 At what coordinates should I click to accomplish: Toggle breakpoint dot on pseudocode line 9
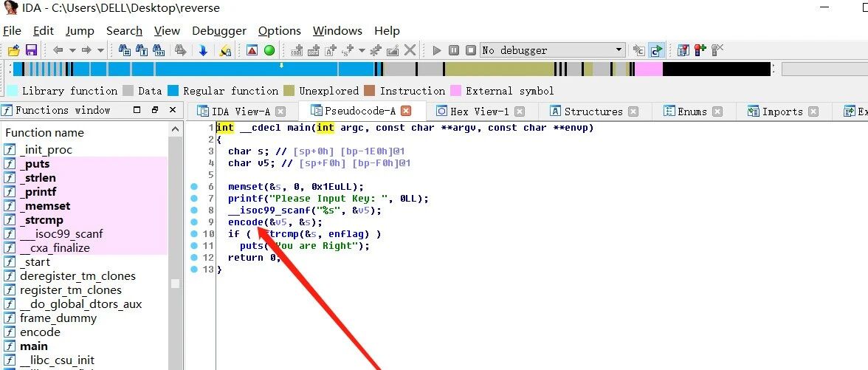coord(193,222)
